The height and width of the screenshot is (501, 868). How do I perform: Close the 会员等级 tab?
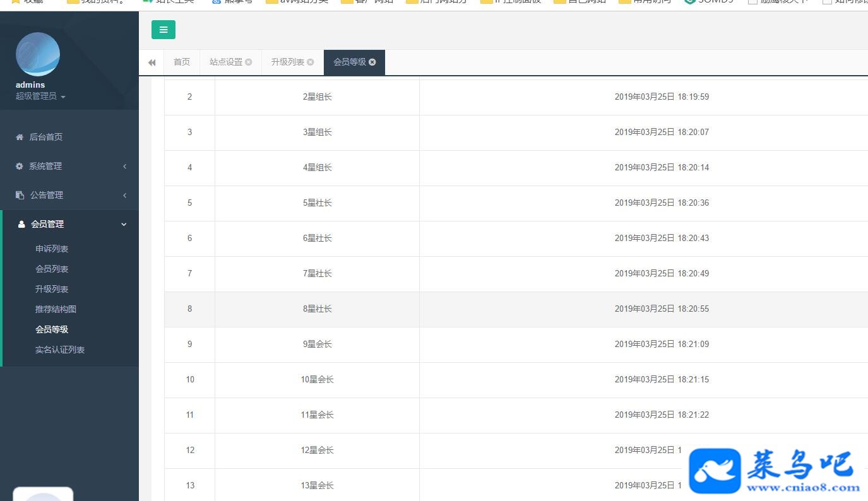click(x=372, y=62)
